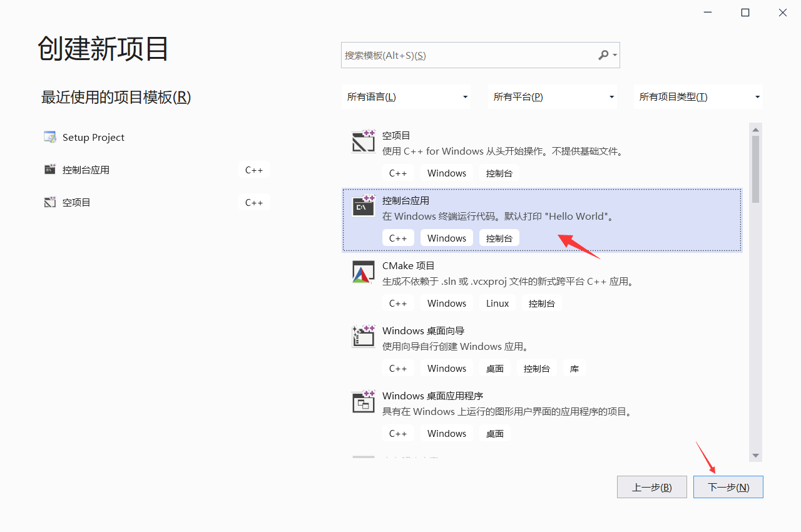Image resolution: width=801 pixels, height=532 pixels.
Task: Select the 控制台应用 template title in the list
Action: click(406, 200)
